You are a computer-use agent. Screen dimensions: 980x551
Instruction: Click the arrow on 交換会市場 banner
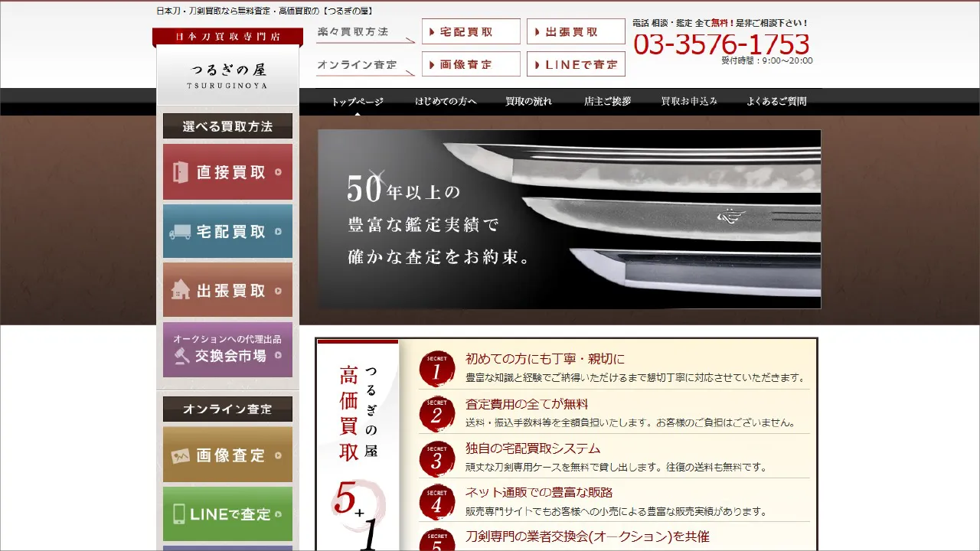coord(277,354)
